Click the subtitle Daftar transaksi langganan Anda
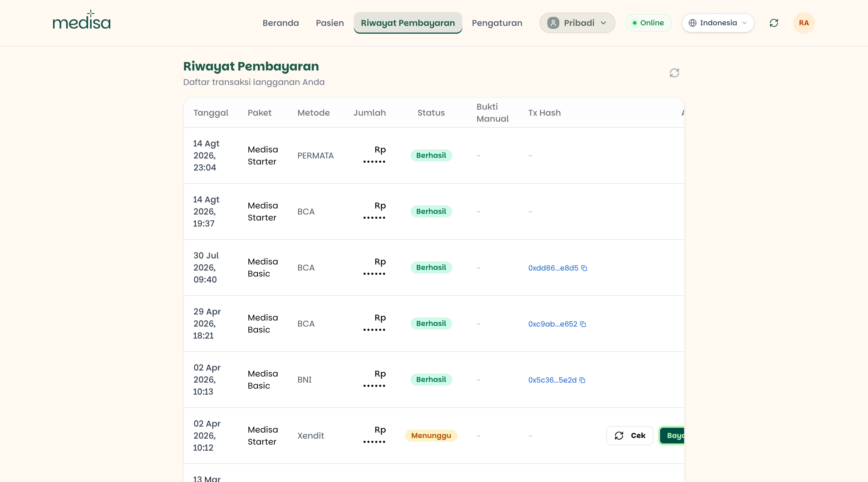Screen dimensions: 868x482 click(254, 82)
